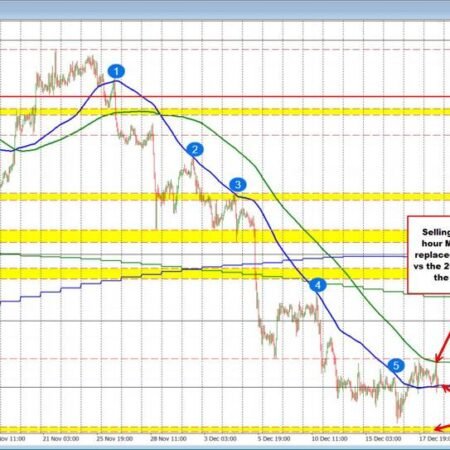Select the 5 Dec 19:00 axis date
The width and height of the screenshot is (450, 450).
point(274,439)
